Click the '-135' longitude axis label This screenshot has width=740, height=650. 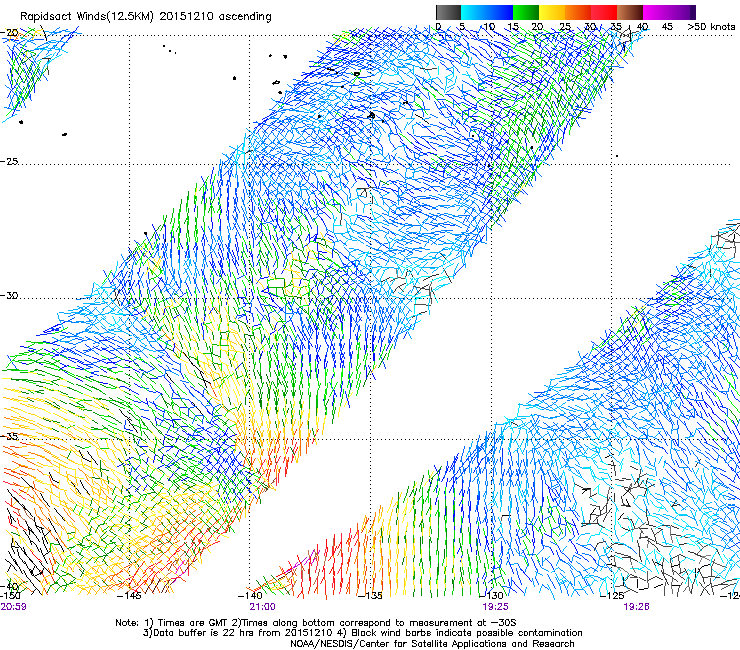(x=370, y=596)
